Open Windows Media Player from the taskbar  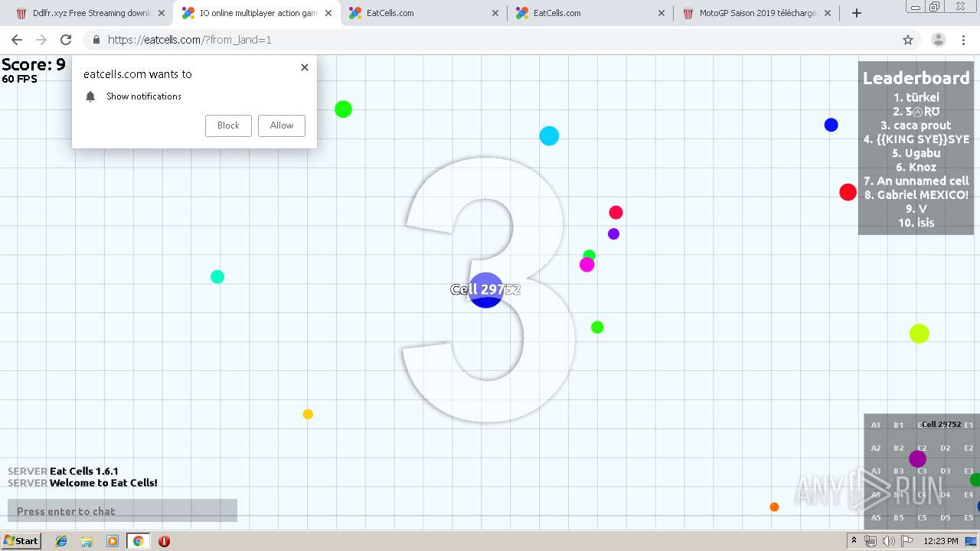point(113,541)
